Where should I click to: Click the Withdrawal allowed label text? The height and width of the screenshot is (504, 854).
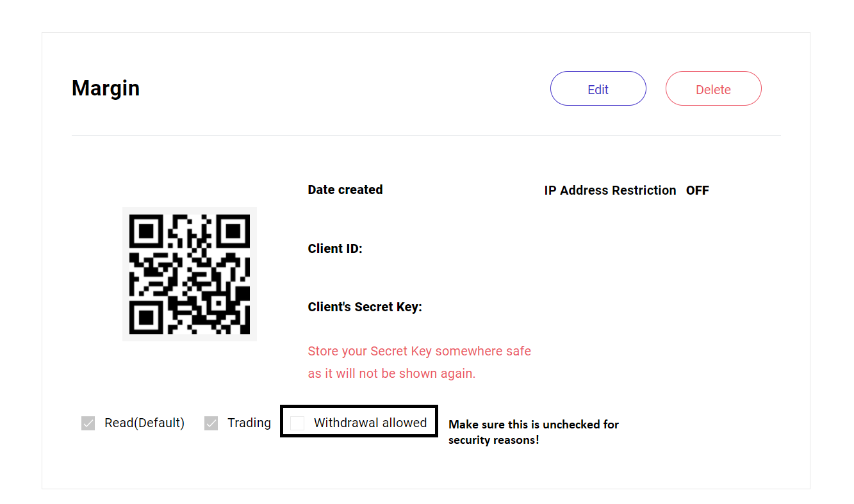click(370, 423)
